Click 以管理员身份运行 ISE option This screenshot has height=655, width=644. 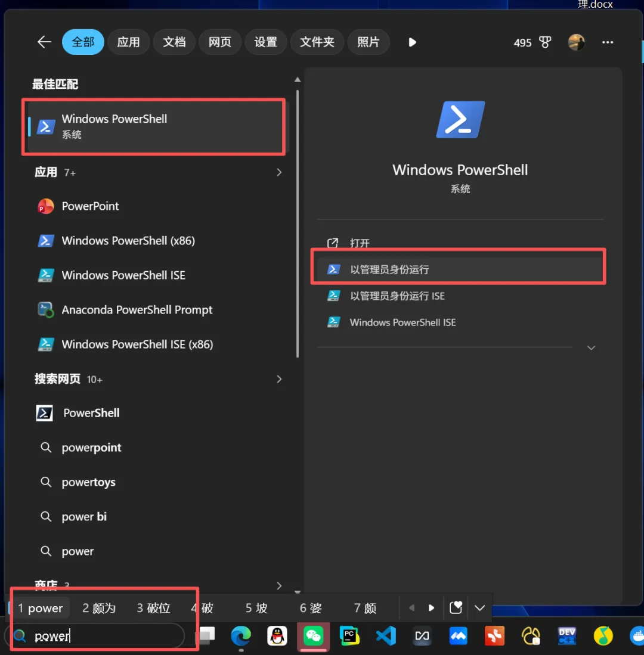[x=460, y=296]
